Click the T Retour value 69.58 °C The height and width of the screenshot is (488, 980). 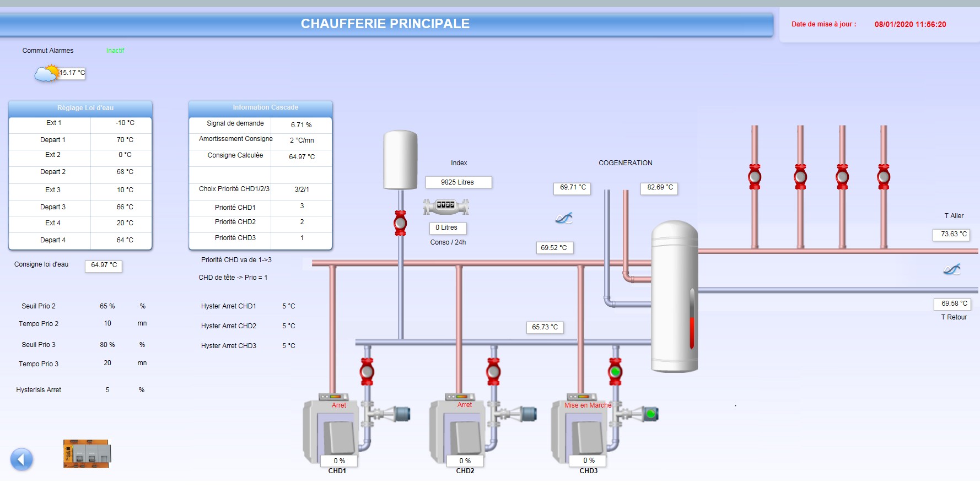tap(952, 304)
